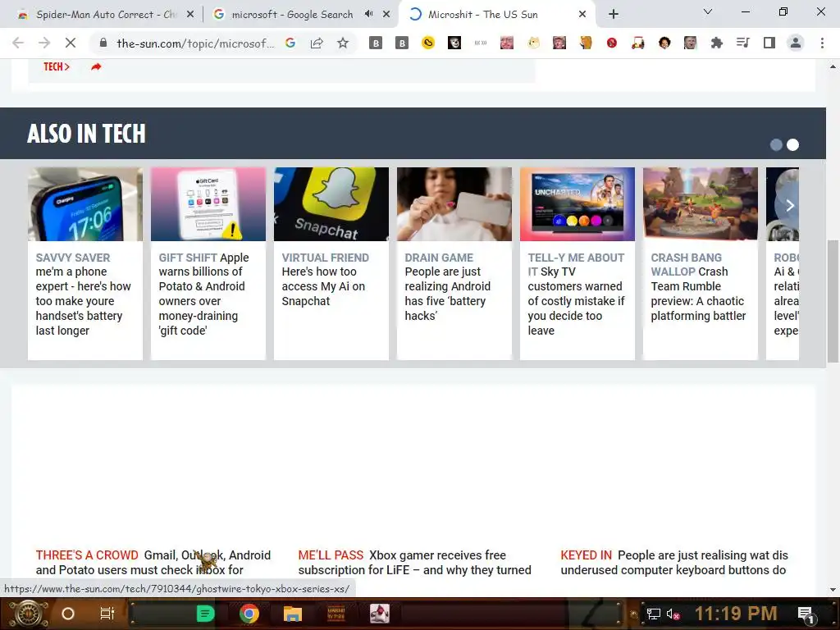The image size is (840, 630).
Task: Open the SAVVY SAVER phone battery thumbnail
Action: [x=85, y=204]
